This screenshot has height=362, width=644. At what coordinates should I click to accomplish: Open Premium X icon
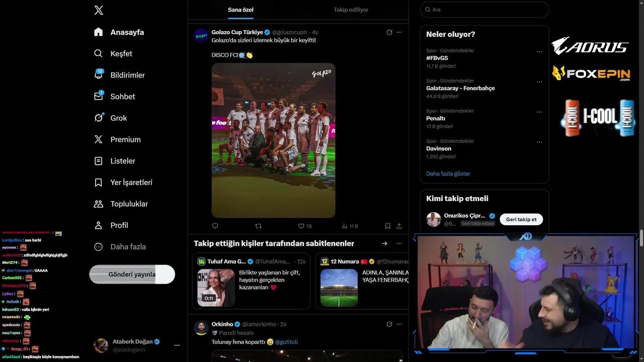point(99,139)
